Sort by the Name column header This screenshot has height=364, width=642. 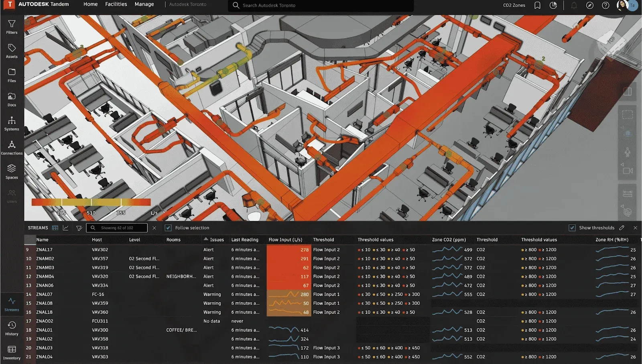[42, 240]
